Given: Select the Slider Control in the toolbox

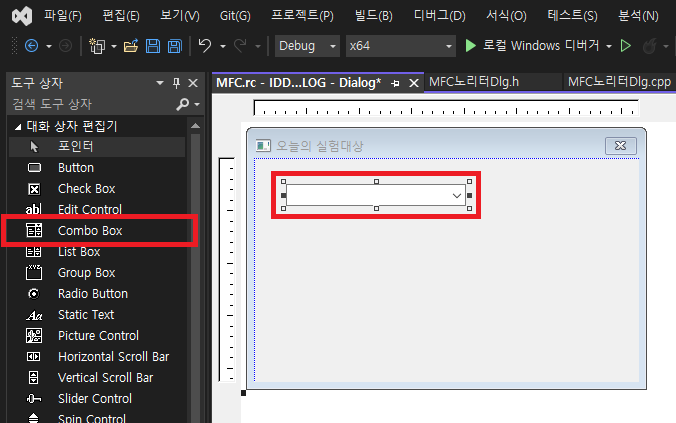Looking at the screenshot, I should click(x=97, y=398).
